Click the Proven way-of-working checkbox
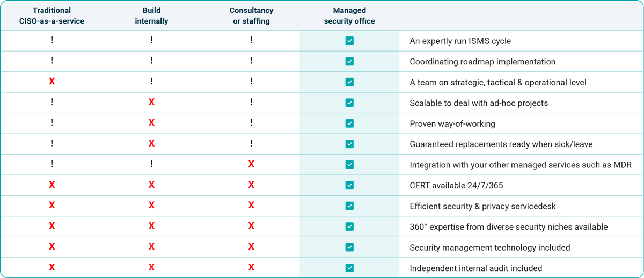 349,123
